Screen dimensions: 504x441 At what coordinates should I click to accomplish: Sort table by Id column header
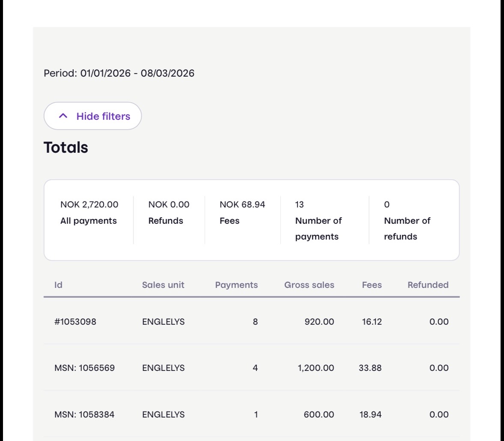(x=58, y=285)
